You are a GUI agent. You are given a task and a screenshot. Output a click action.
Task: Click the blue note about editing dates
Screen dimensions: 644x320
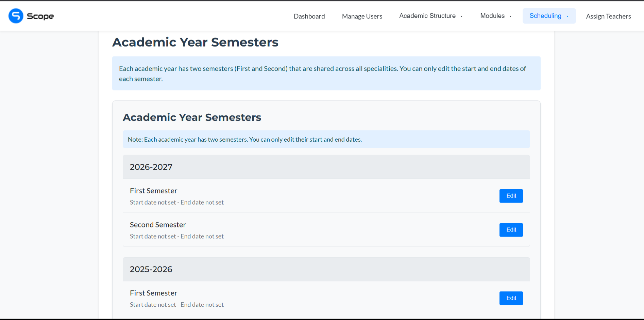pos(326,139)
